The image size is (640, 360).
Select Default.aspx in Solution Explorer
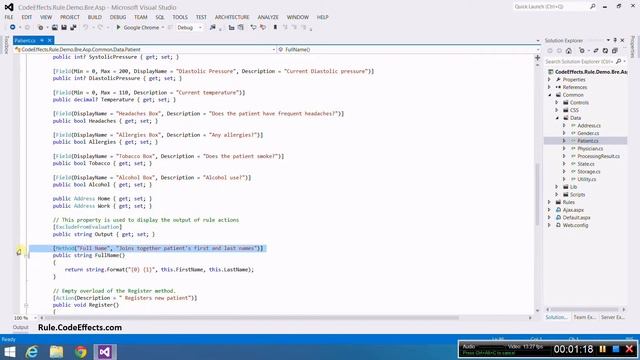576,218
